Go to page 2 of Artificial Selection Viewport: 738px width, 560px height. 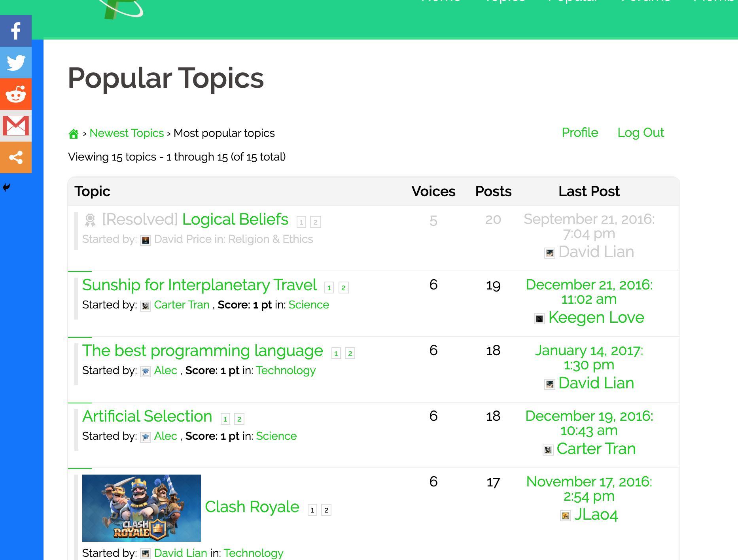(x=239, y=419)
